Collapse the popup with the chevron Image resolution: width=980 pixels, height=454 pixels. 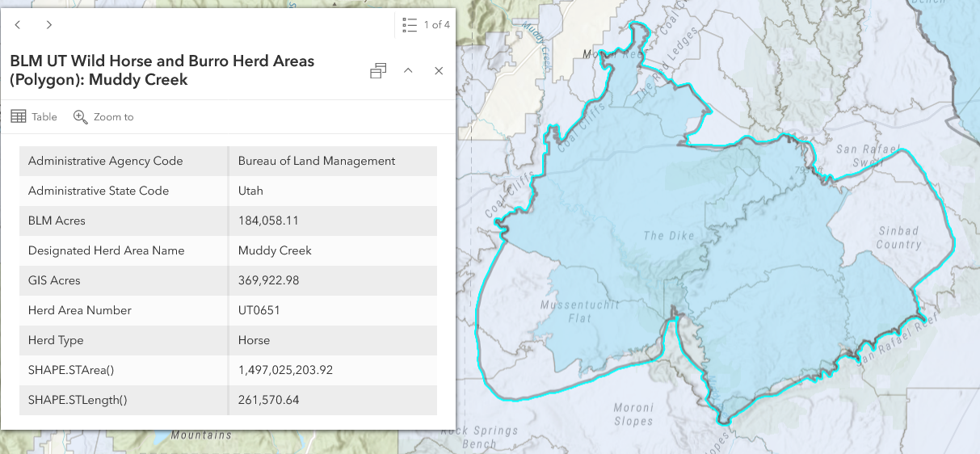click(x=408, y=71)
